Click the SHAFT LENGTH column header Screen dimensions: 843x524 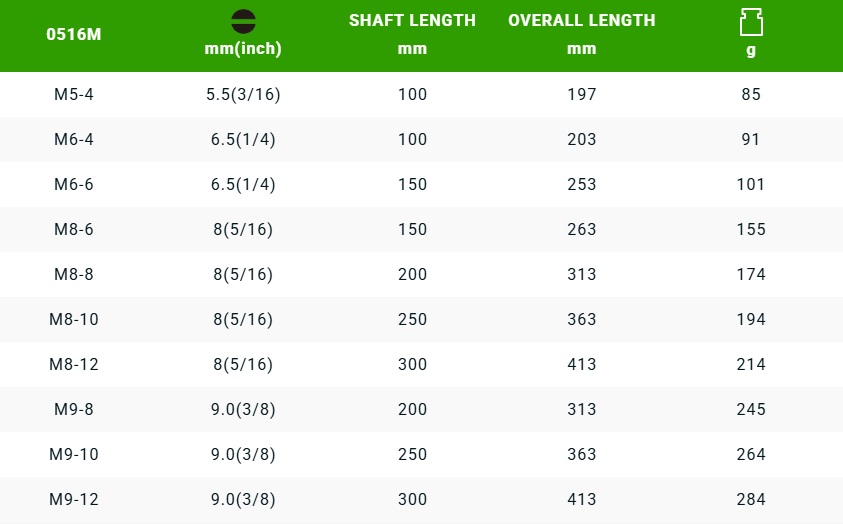click(412, 20)
